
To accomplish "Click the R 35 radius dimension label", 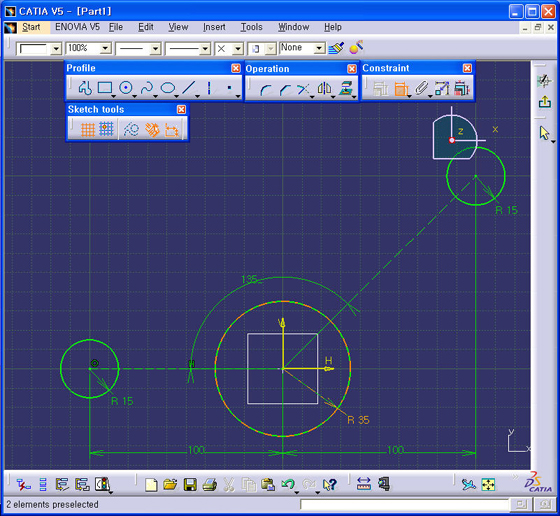I will (358, 420).
